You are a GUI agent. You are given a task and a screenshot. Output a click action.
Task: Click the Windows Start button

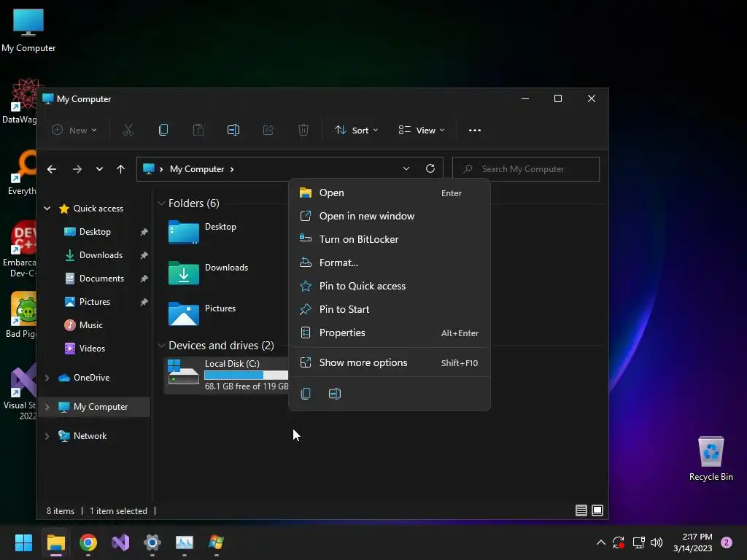coord(23,542)
